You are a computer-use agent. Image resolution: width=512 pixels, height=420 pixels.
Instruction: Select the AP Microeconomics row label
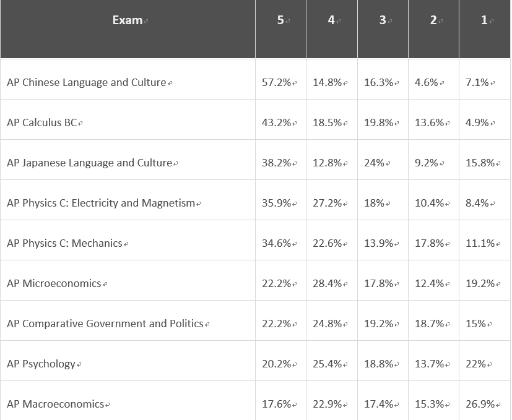pyautogui.click(x=54, y=283)
